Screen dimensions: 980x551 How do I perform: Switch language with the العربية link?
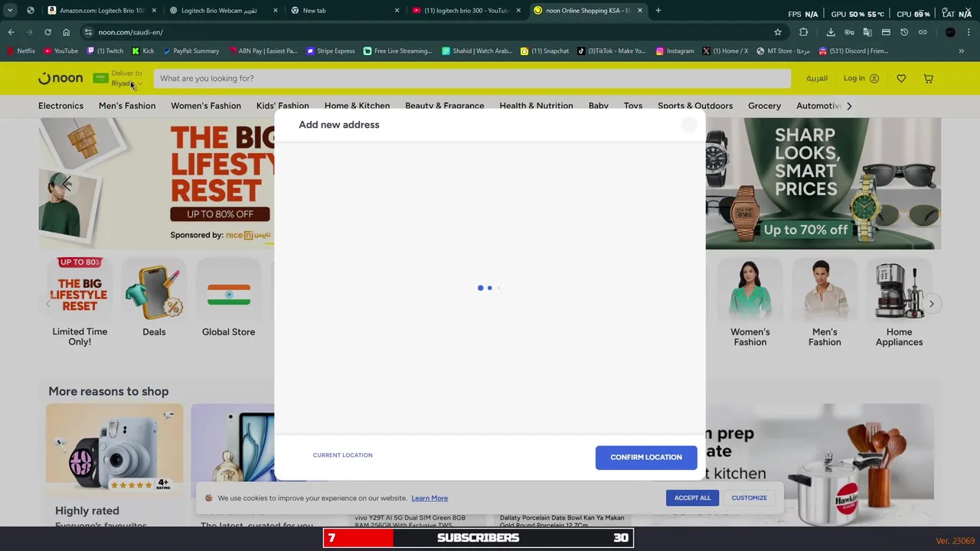tap(817, 78)
